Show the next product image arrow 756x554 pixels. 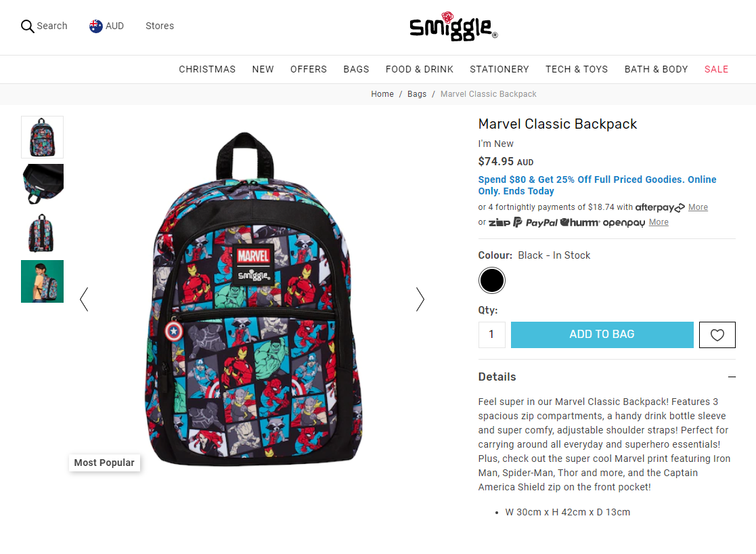tap(420, 299)
